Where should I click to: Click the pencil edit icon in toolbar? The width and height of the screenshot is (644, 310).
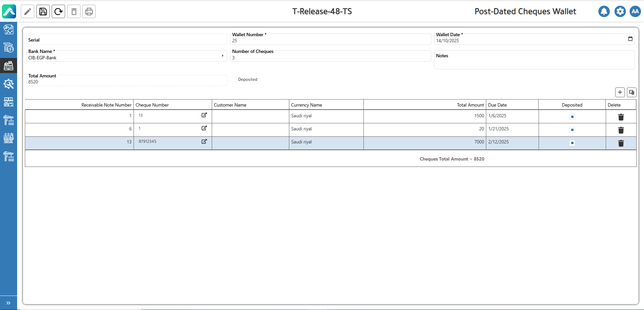point(28,12)
